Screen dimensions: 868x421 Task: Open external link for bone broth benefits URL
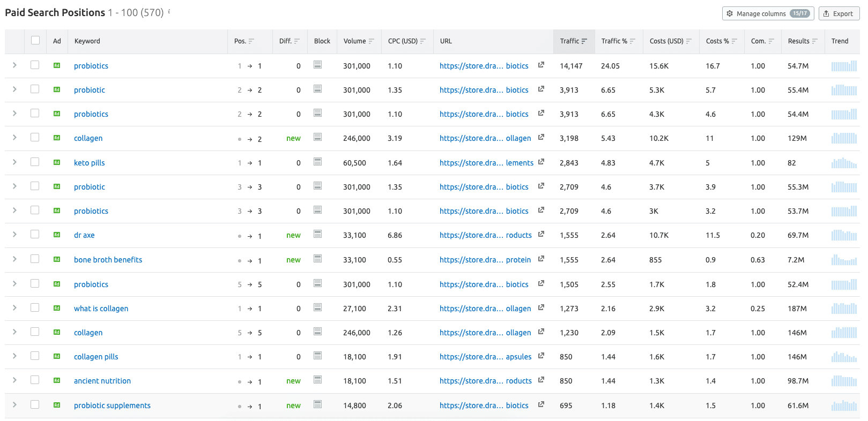[x=541, y=259]
